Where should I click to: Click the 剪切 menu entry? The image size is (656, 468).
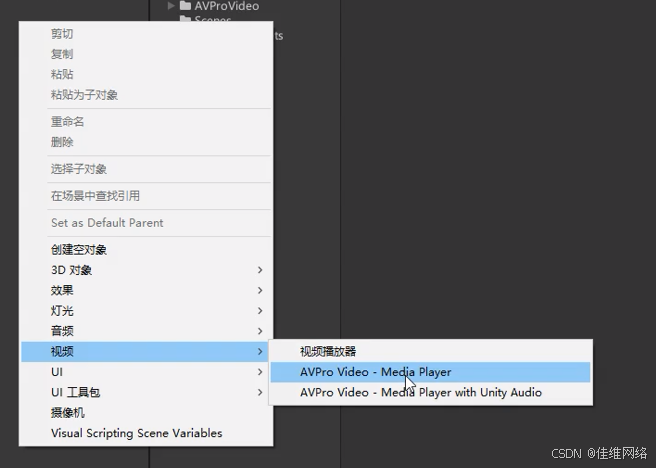point(146,34)
